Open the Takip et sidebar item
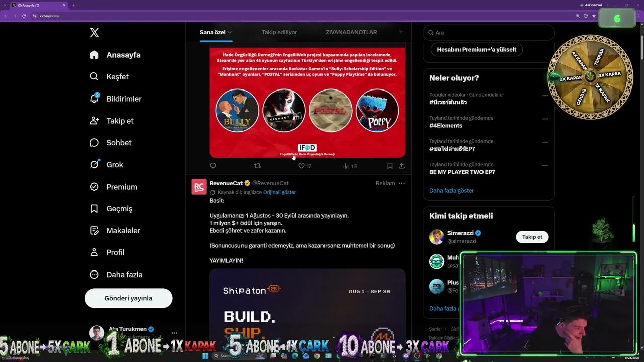This screenshot has height=362, width=644. coord(111,121)
